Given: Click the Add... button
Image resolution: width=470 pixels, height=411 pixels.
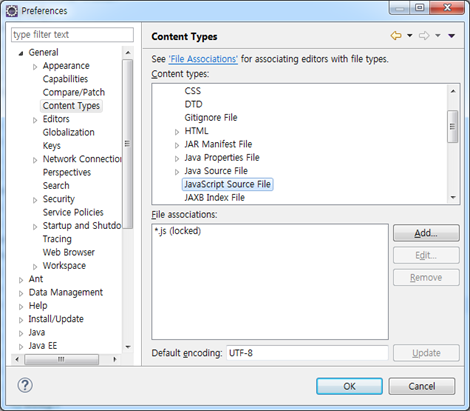Looking at the screenshot, I should click(x=426, y=233).
